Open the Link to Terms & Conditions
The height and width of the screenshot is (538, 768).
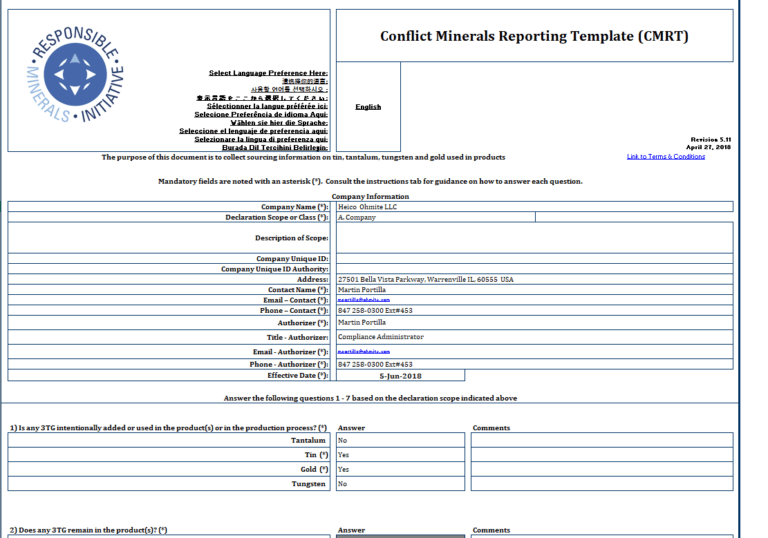pyautogui.click(x=665, y=157)
